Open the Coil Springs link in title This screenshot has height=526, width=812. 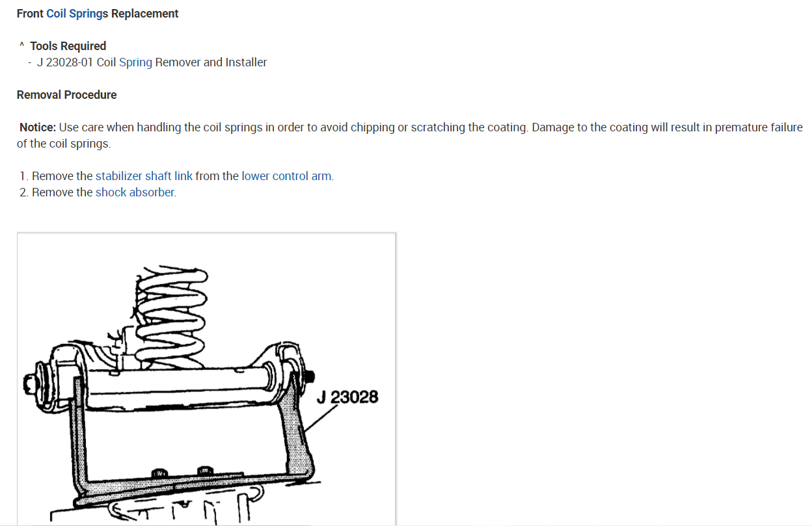click(x=75, y=14)
